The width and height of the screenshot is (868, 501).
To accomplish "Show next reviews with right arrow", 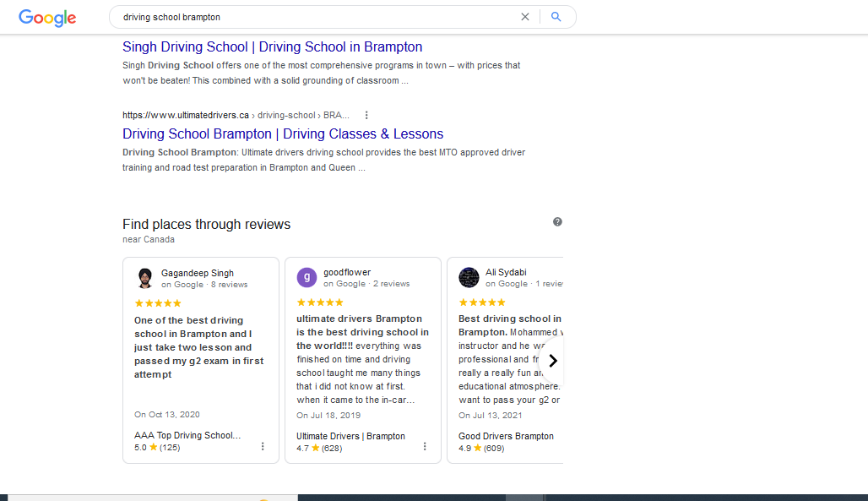I will pos(552,361).
